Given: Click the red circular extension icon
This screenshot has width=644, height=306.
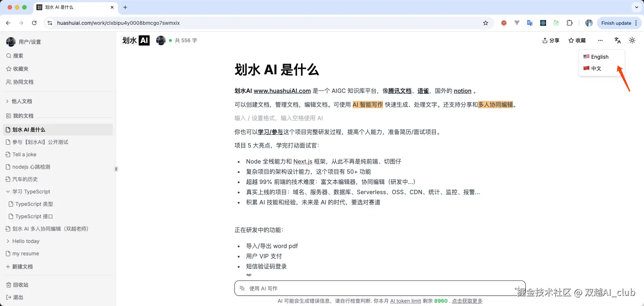Looking at the screenshot, I should [504, 23].
